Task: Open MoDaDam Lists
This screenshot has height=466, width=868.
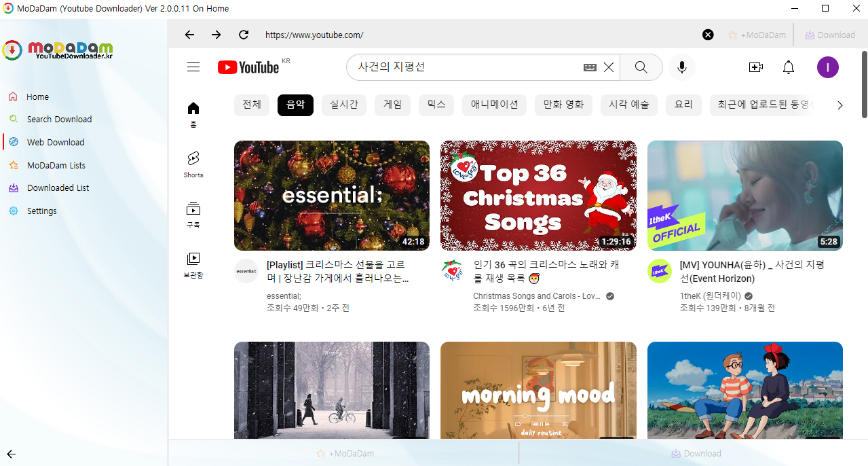Action: pyautogui.click(x=56, y=165)
